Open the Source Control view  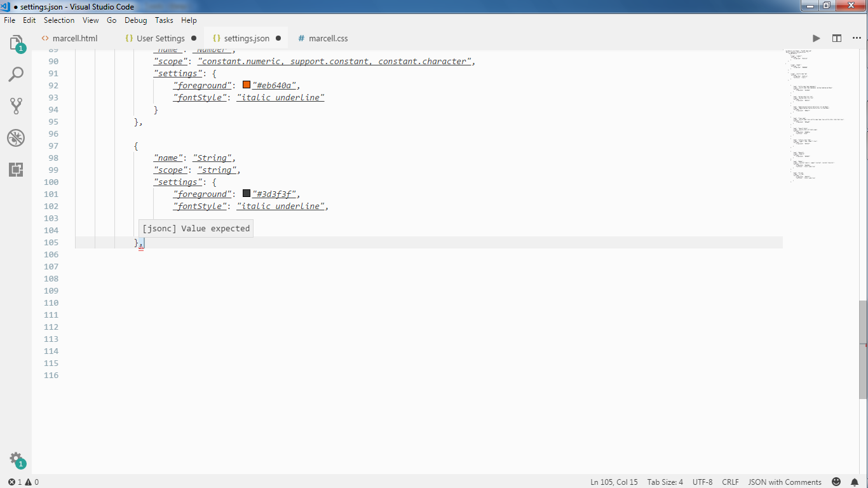click(16, 106)
